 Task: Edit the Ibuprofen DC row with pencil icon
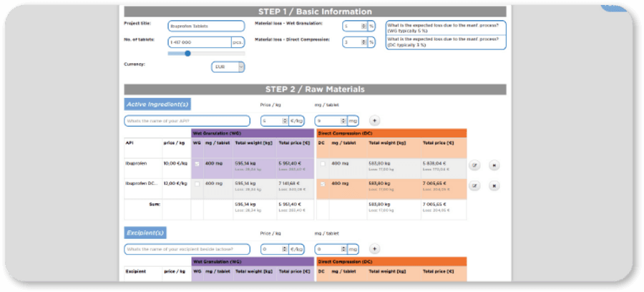click(x=474, y=185)
